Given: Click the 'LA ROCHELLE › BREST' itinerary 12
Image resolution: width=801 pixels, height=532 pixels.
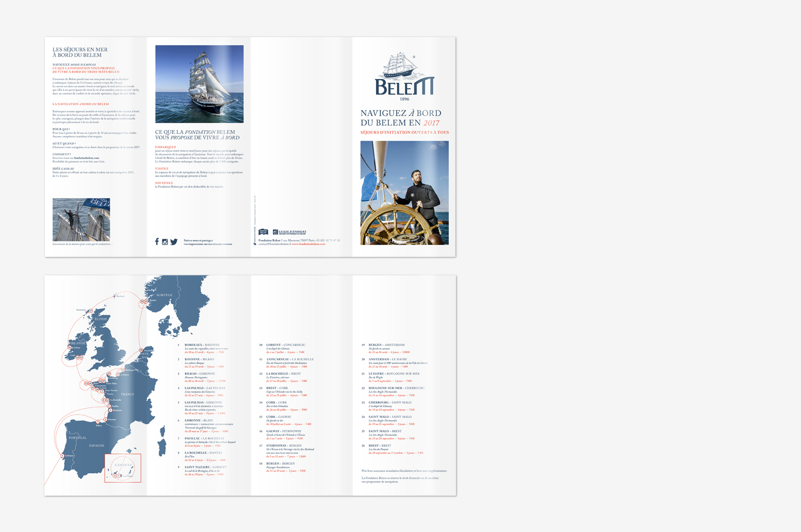Looking at the screenshot, I should [284, 374].
